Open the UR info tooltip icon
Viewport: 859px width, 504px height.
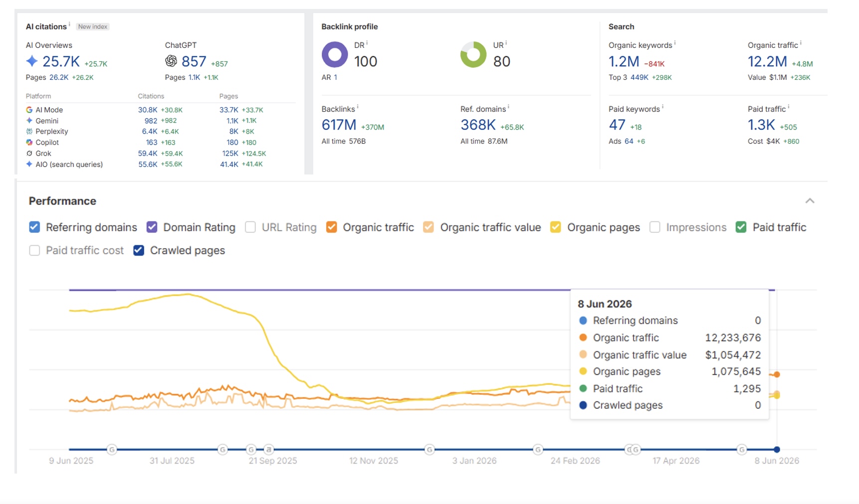pyautogui.click(x=506, y=43)
